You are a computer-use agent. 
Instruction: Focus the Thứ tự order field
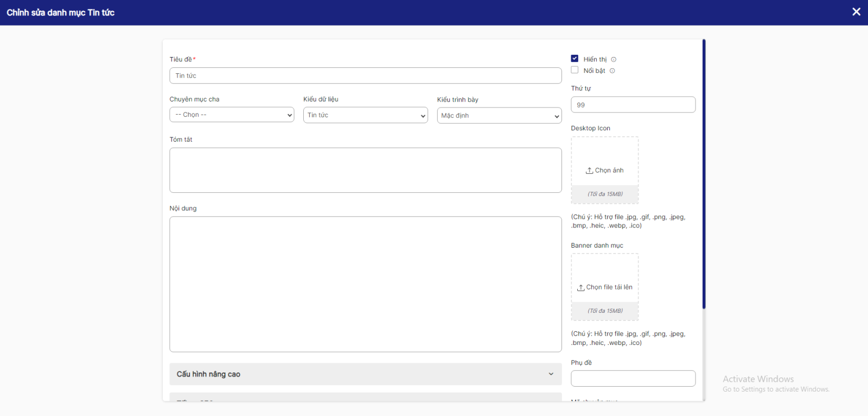[633, 105]
